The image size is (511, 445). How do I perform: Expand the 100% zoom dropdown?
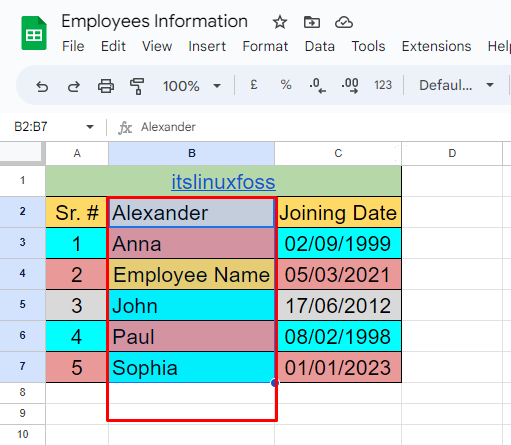(x=217, y=86)
